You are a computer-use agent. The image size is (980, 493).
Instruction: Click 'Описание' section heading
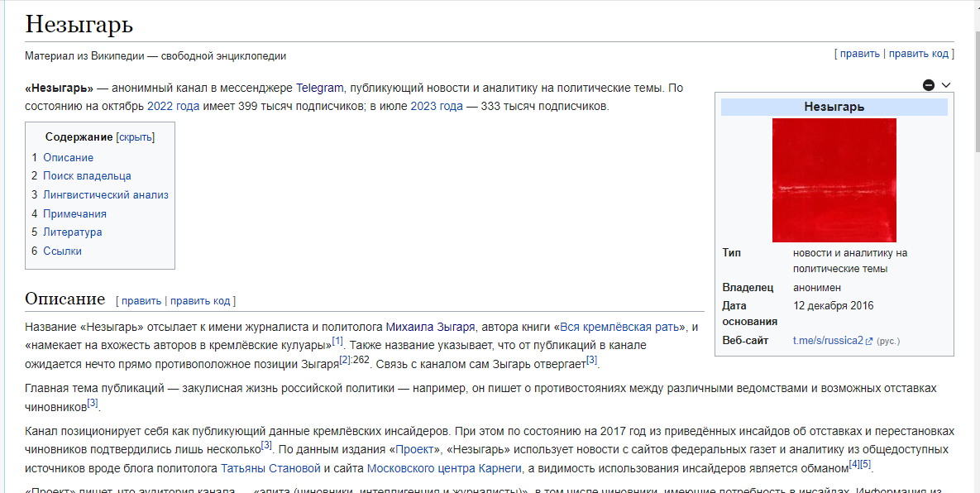click(65, 299)
